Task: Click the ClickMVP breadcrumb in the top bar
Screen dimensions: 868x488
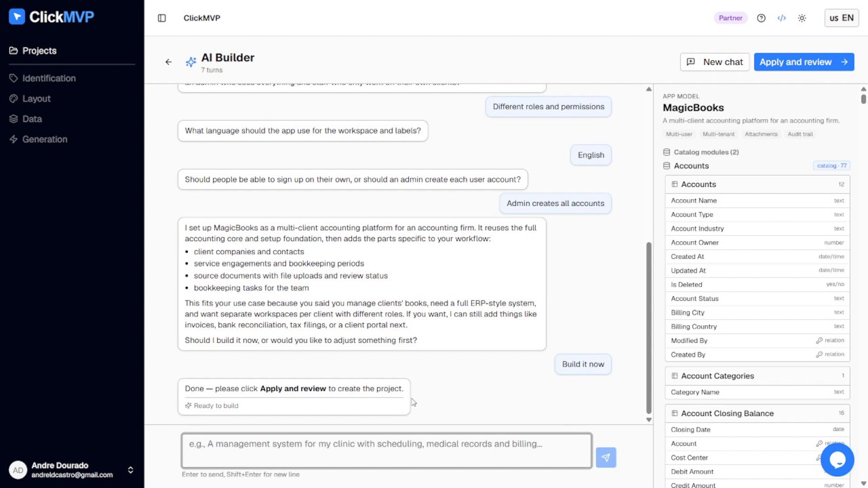Action: click(202, 18)
